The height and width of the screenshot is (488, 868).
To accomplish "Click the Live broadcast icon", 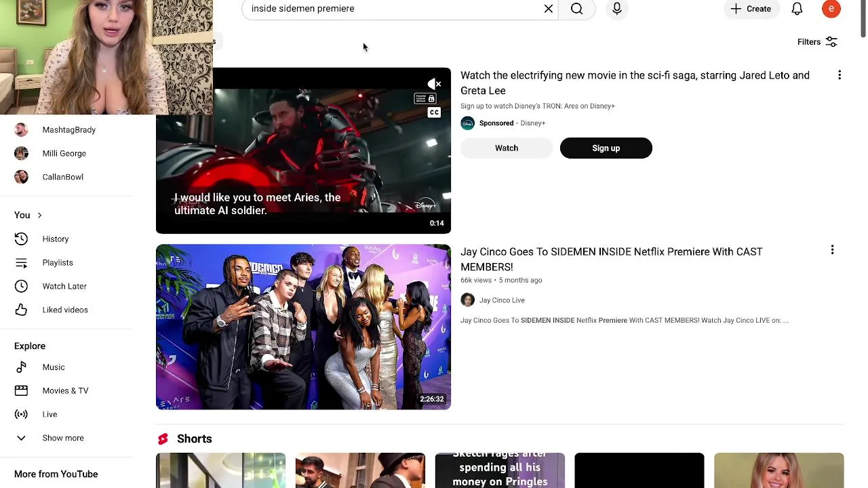I will click(21, 414).
